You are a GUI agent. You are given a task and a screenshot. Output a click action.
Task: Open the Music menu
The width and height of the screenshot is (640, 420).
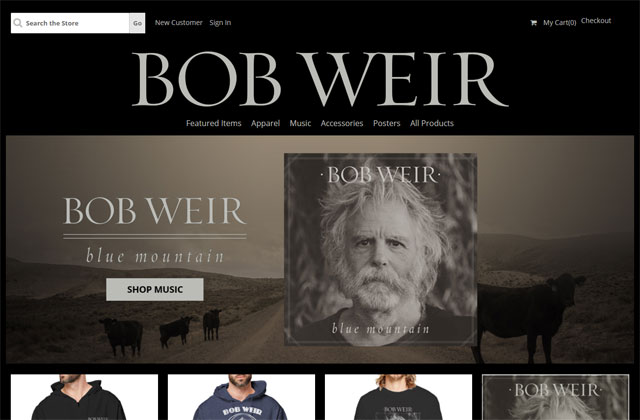[300, 123]
